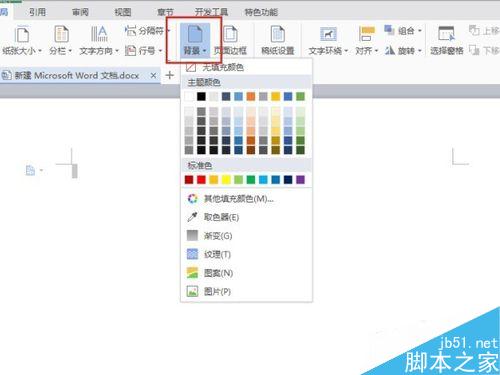Expand the 分栏 dropdown arrow
The image size is (500, 375).
70,51
